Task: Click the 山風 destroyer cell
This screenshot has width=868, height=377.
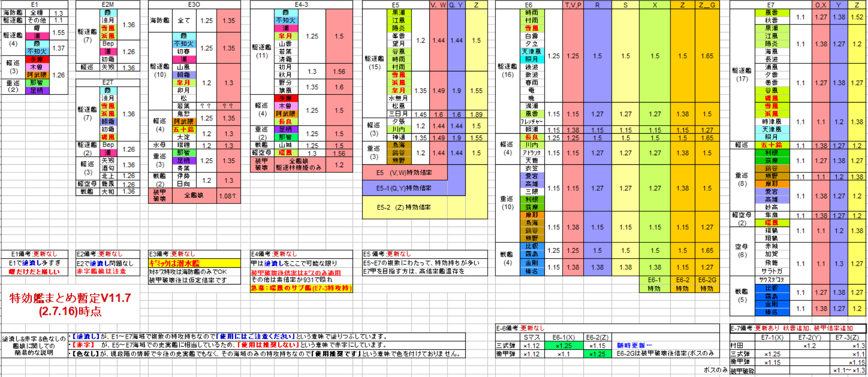Action: 184,67
